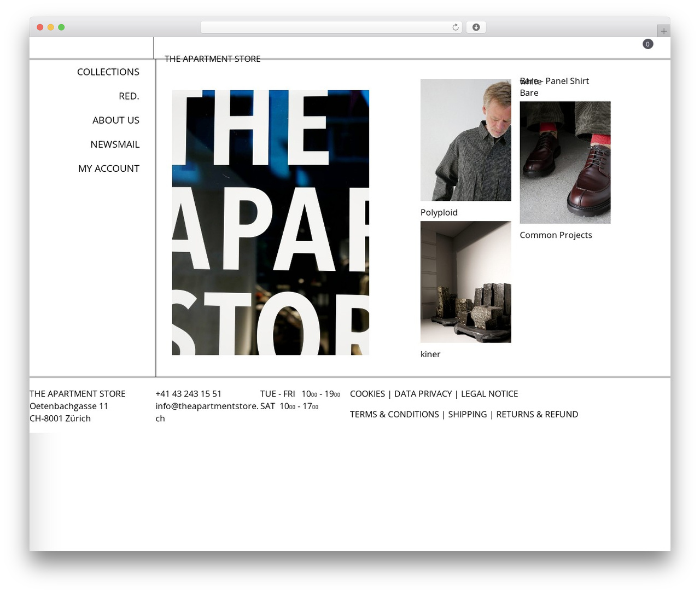This screenshot has width=700, height=593.
Task: Open the SHIPPING footer link
Action: (468, 414)
